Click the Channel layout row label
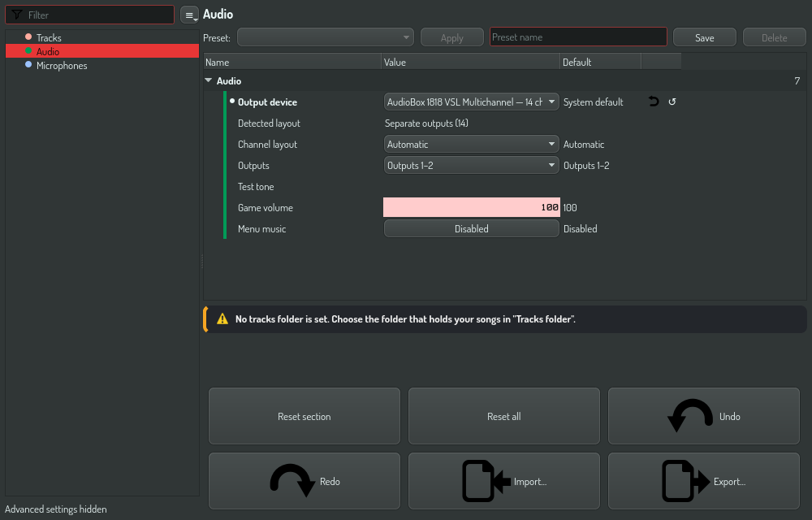 click(x=267, y=145)
